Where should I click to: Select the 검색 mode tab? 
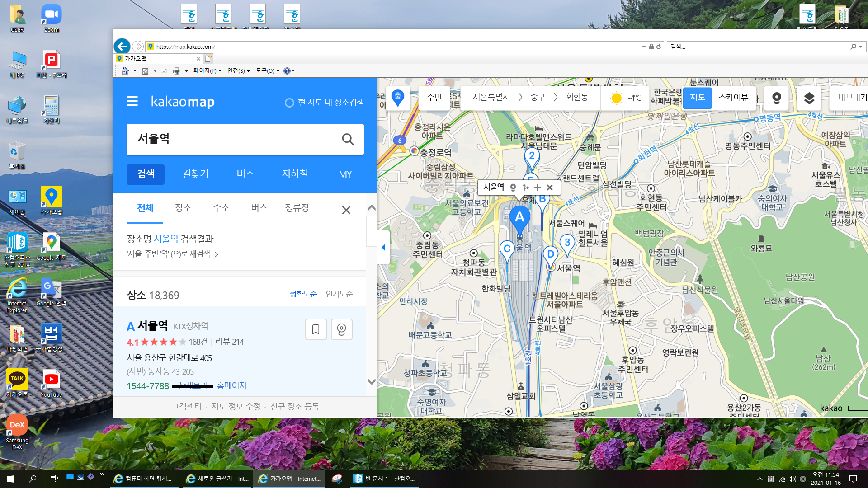146,174
